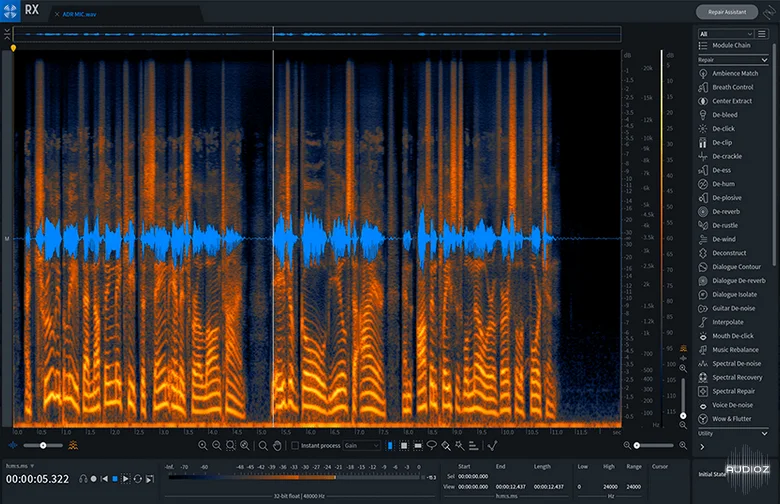Toggle loop playback
Screen dimensions: 780x504
pyautogui.click(x=138, y=479)
